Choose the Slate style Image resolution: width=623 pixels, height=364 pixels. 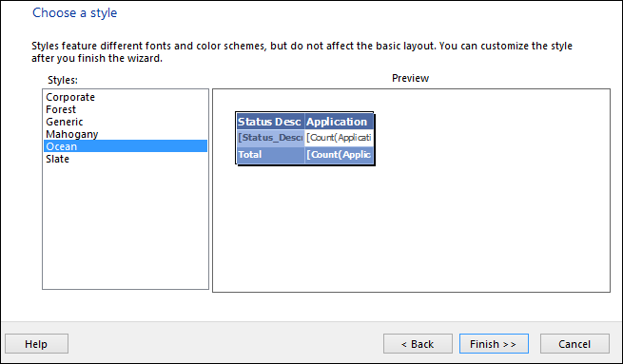[x=58, y=159]
